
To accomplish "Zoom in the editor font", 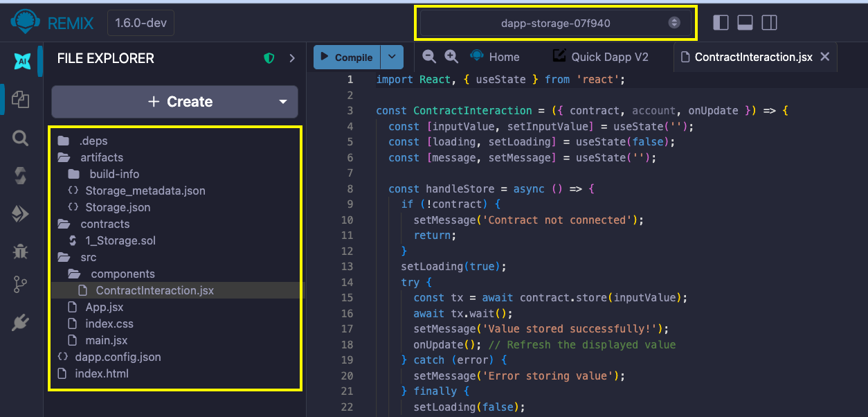I will (x=451, y=57).
